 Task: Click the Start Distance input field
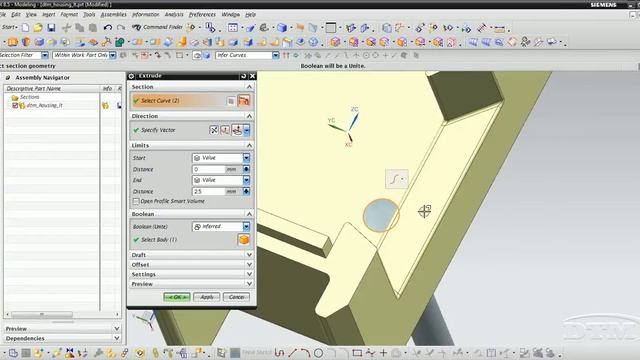point(208,169)
